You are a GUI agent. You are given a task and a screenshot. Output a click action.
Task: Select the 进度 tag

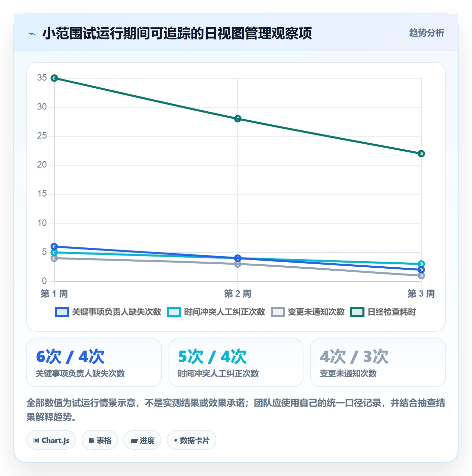[x=142, y=440]
